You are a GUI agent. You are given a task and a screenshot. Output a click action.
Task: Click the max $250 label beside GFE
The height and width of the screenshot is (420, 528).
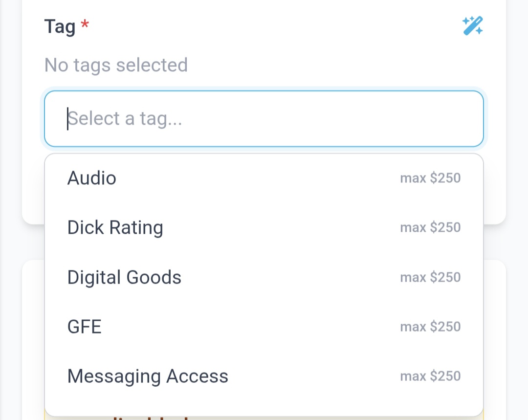coord(430,327)
